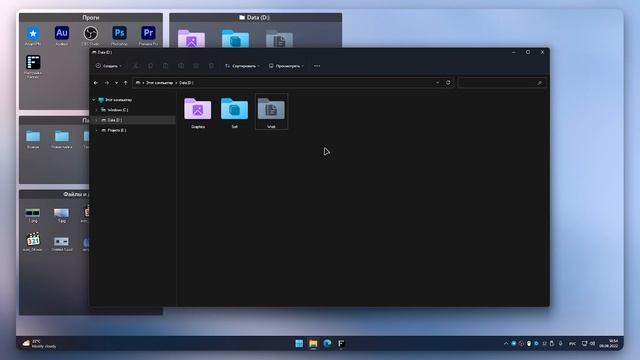Open the first image file in files fence
640x360 pixels.
point(33,215)
